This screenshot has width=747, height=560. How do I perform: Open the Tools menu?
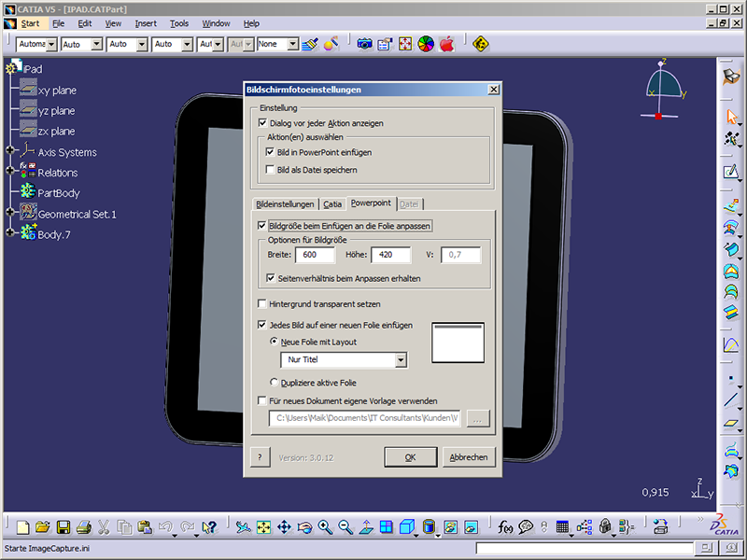(179, 23)
